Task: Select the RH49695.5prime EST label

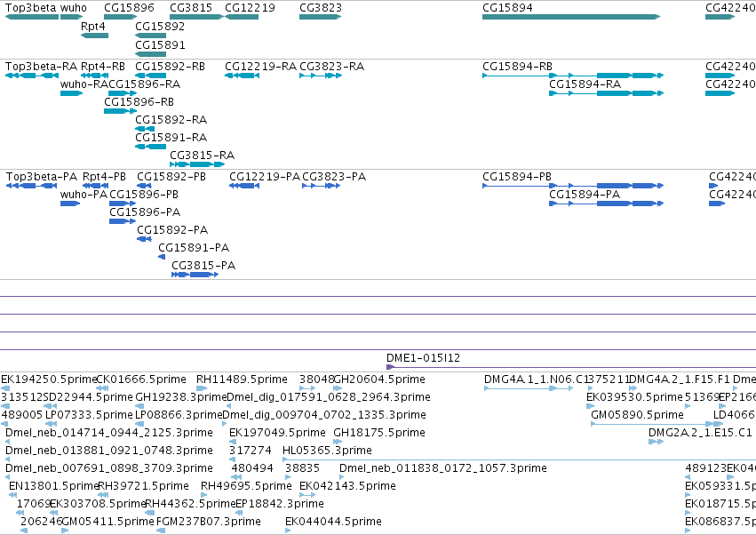Action: [246, 486]
